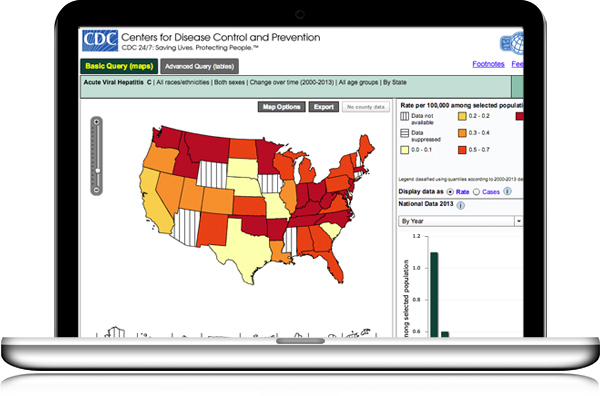Click the By Year dropdown arrow
The width and height of the screenshot is (600, 396).
pos(518,221)
